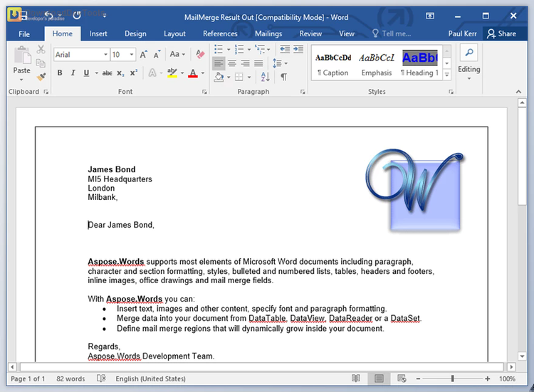Save document from Quick Access Toolbar
Image resolution: width=534 pixels, height=392 pixels.
23,16
